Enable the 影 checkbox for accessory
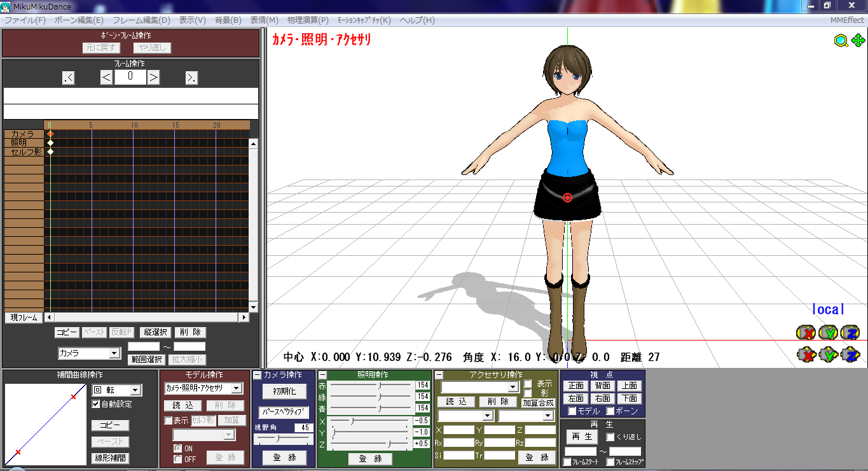Screen dimensions: 868x471 tap(527, 393)
